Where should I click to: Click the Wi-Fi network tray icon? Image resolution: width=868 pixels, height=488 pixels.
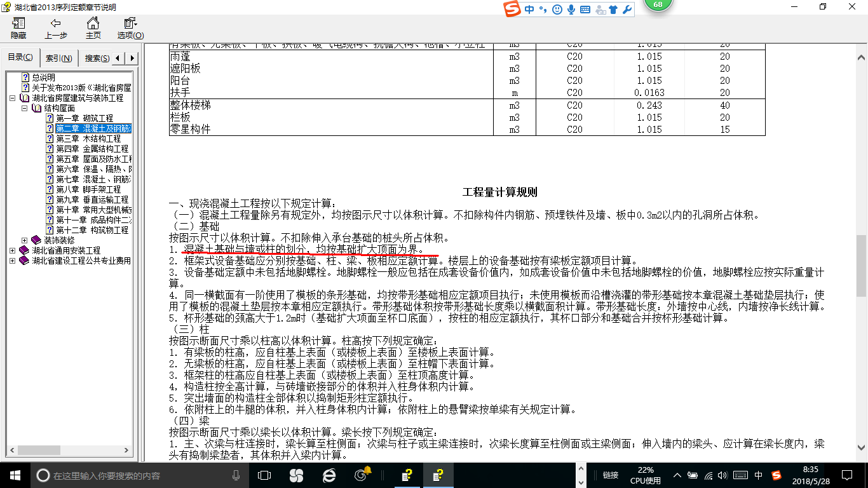(709, 475)
